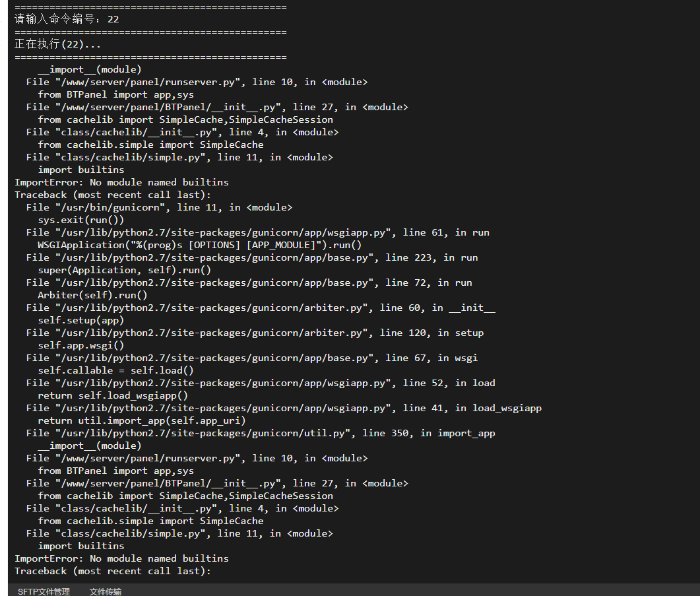
Task: Click the self.app.wsgi() code line
Action: [80, 345]
